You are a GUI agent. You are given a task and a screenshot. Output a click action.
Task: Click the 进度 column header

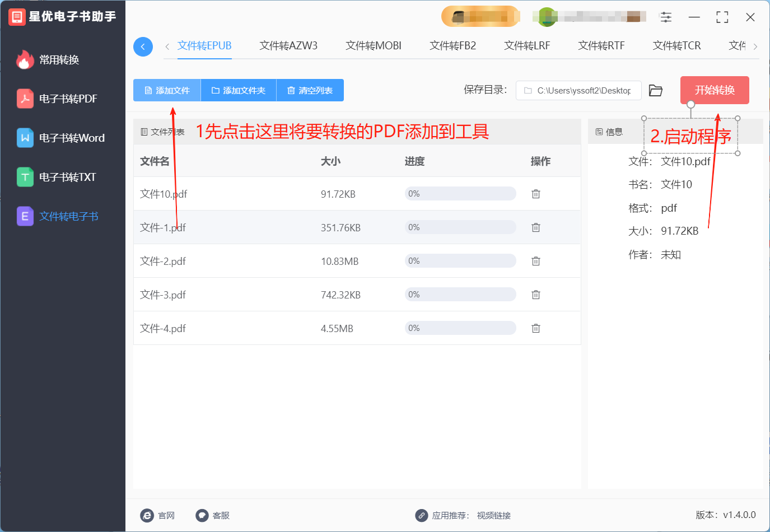coord(414,161)
